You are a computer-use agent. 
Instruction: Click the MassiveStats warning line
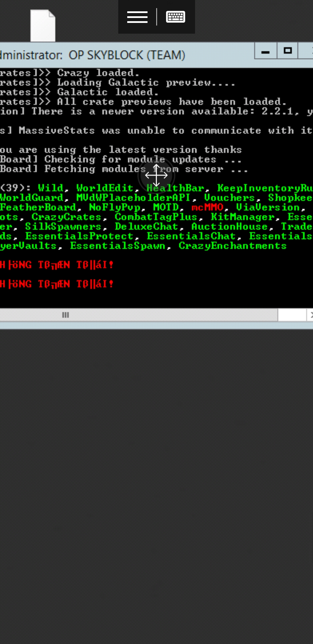pyautogui.click(x=156, y=131)
